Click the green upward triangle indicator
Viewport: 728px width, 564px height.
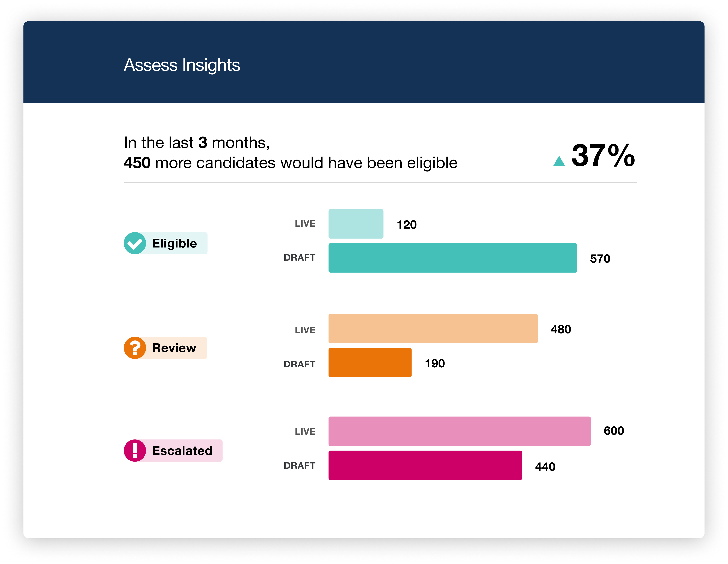click(x=559, y=161)
